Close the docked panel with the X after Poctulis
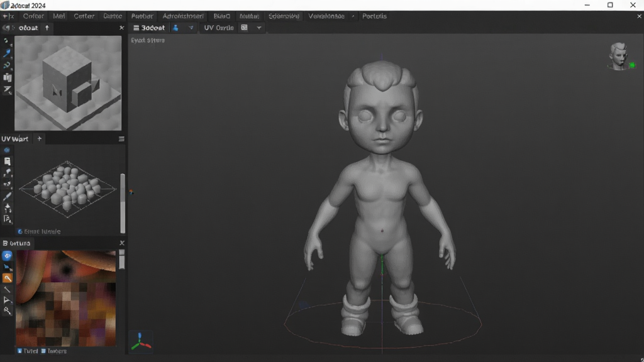Screen dimensions: 644x362 click(639, 16)
